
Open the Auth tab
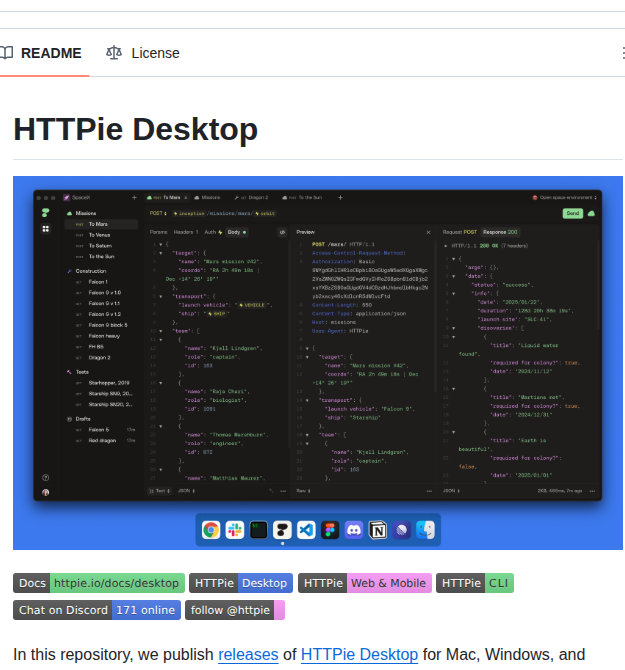pos(213,232)
